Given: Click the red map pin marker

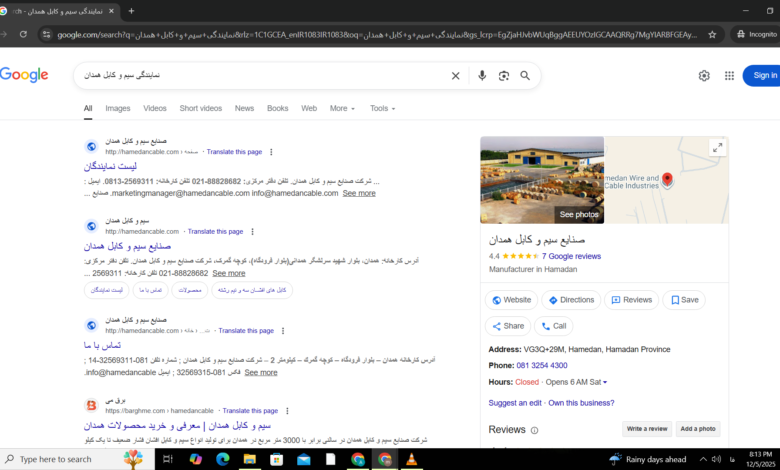Looking at the screenshot, I should pos(667,180).
